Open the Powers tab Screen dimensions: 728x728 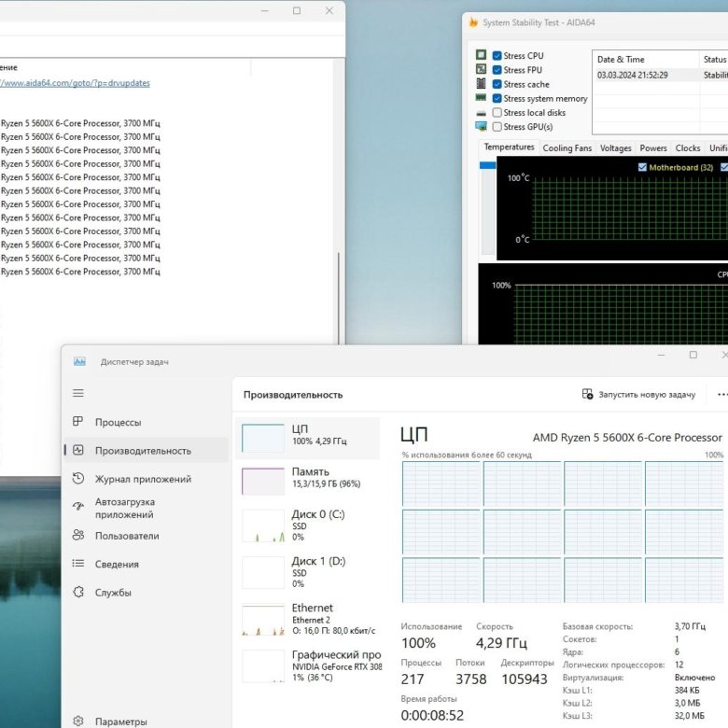(653, 148)
